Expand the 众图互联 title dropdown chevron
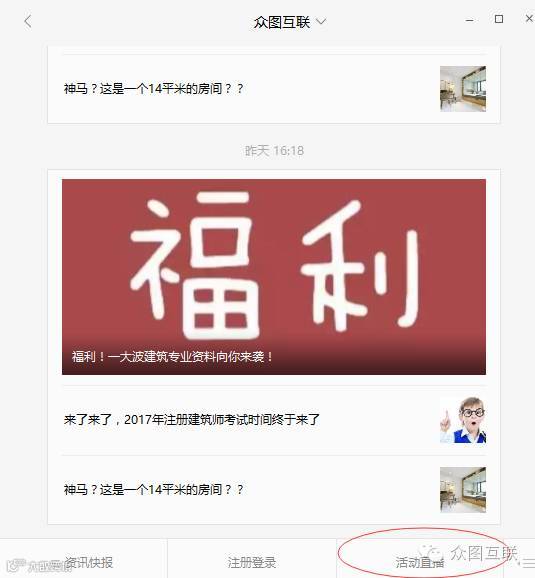The image size is (535, 578). coord(321,22)
